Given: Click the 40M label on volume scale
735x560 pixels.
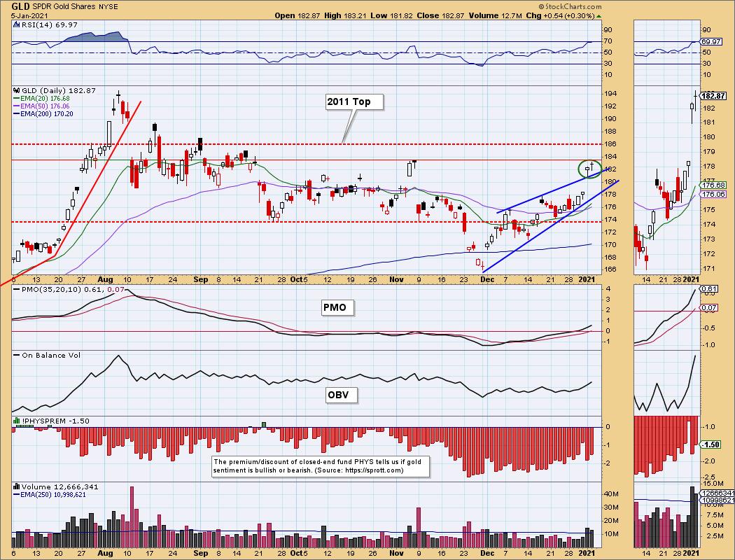Looking at the screenshot, I should (x=611, y=494).
